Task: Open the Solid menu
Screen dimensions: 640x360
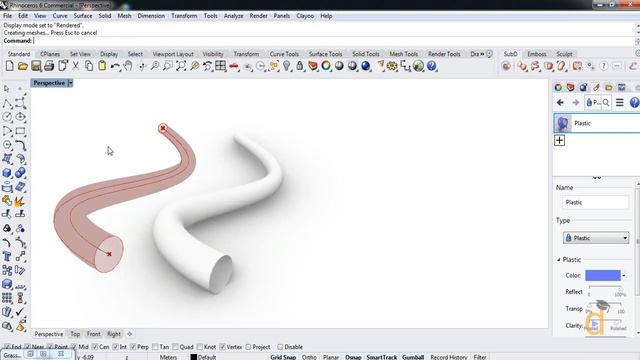Action: click(x=105, y=16)
